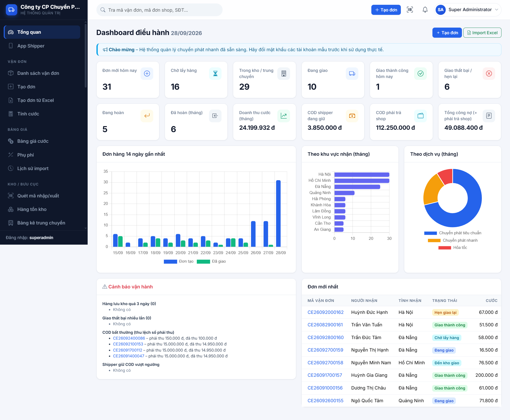The height and width of the screenshot is (420, 510).
Task: Open COD alert link CE26092400086
Action: tap(129, 338)
